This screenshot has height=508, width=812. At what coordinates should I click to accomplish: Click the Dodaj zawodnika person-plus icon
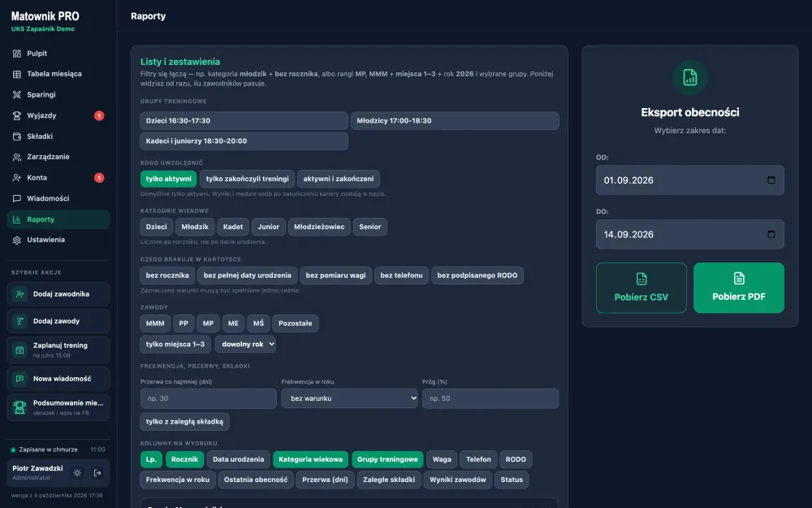tap(19, 294)
